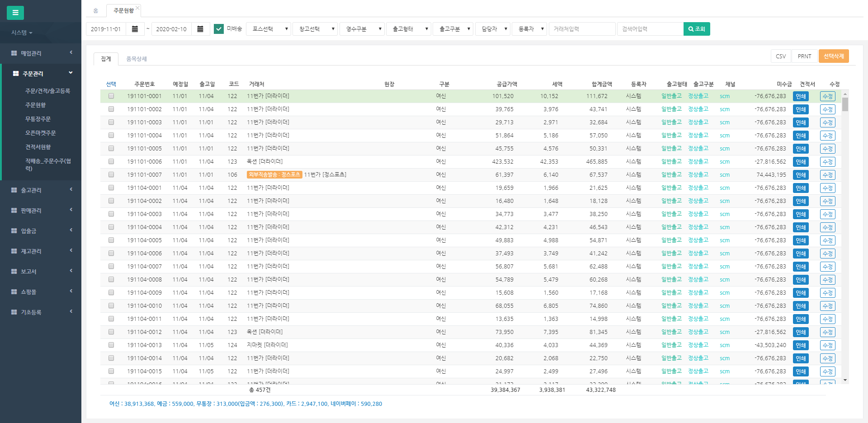
Task: Click the 입출금 grid icon in the sidebar
Action: 14,231
